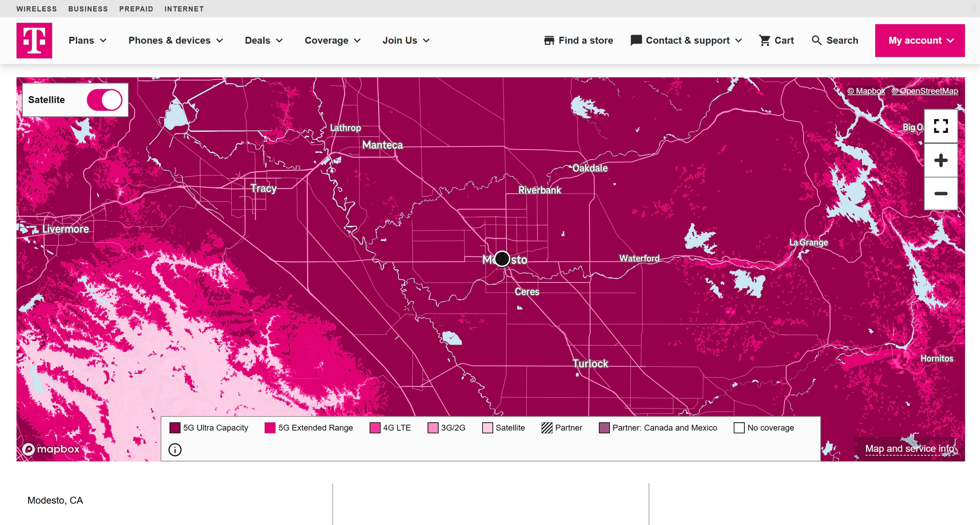Click the 5G Extended Range swatch
Screen dimensions: 980x525
pyautogui.click(x=270, y=428)
